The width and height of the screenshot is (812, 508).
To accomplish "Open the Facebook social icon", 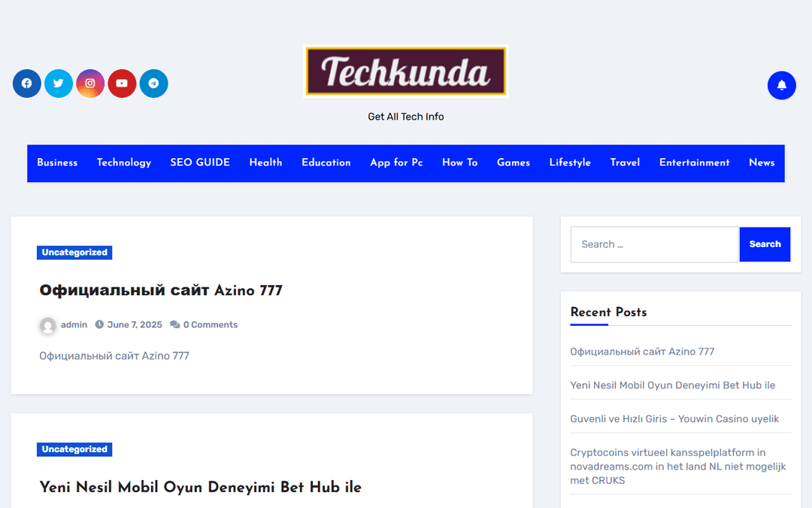I will tap(27, 84).
